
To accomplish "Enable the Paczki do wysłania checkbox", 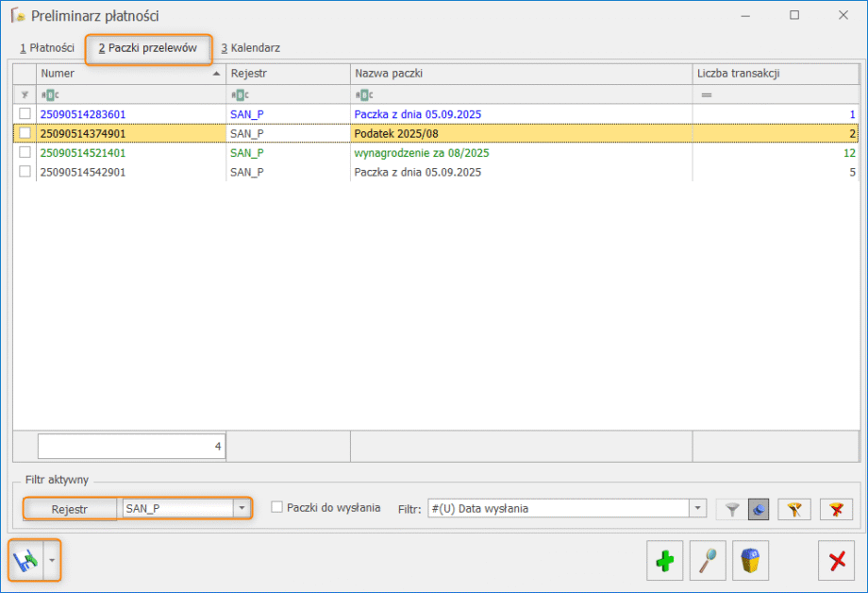I will (x=277, y=507).
